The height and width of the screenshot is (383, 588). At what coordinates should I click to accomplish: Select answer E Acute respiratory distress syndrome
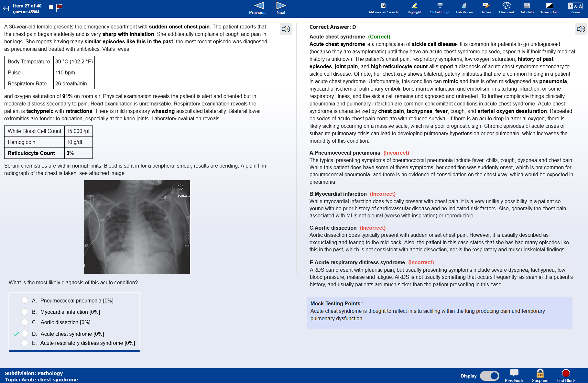pyautogui.click(x=25, y=343)
